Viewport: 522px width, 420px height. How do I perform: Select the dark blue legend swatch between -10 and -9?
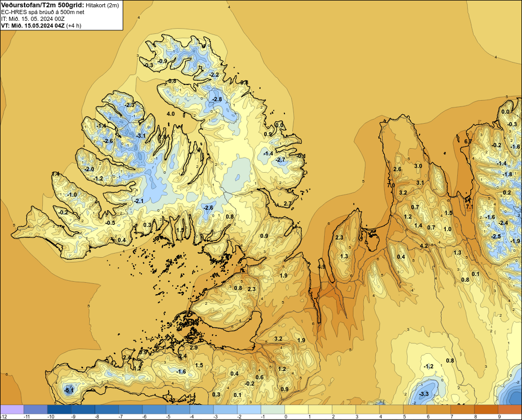60,410
